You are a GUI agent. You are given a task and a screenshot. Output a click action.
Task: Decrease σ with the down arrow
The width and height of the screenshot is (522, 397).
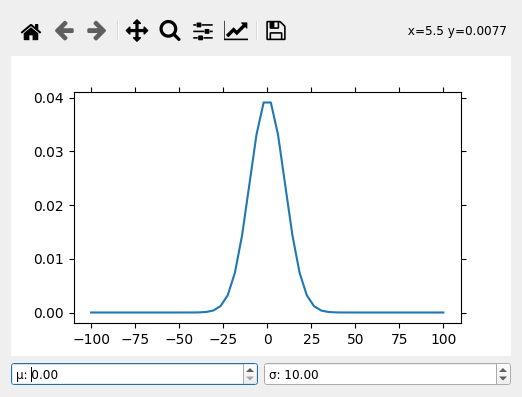point(503,379)
